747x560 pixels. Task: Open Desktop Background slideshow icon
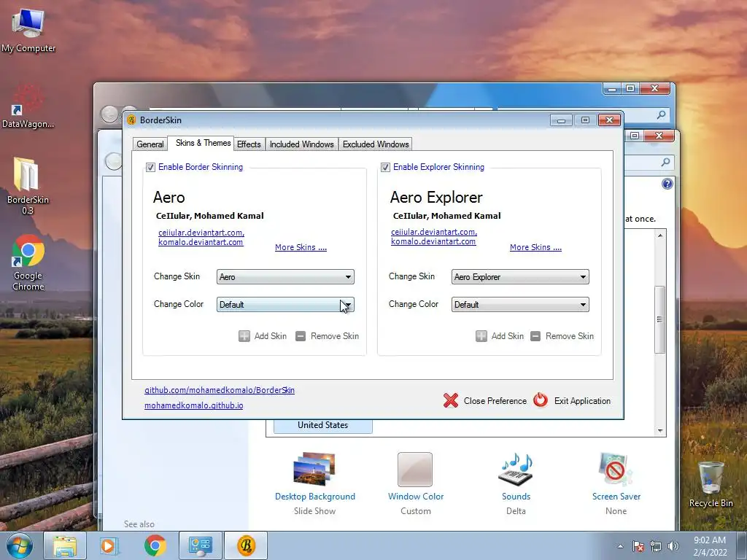(x=314, y=469)
